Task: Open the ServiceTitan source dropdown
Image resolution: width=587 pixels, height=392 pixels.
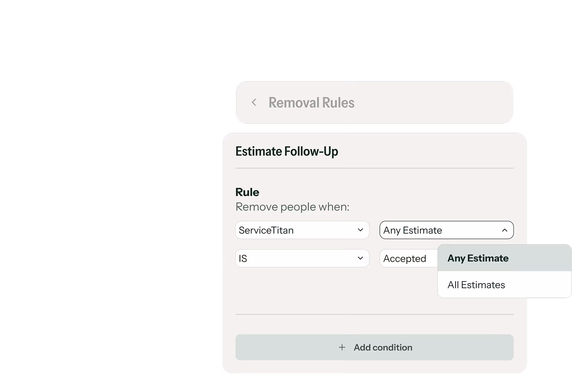Action: pos(302,230)
